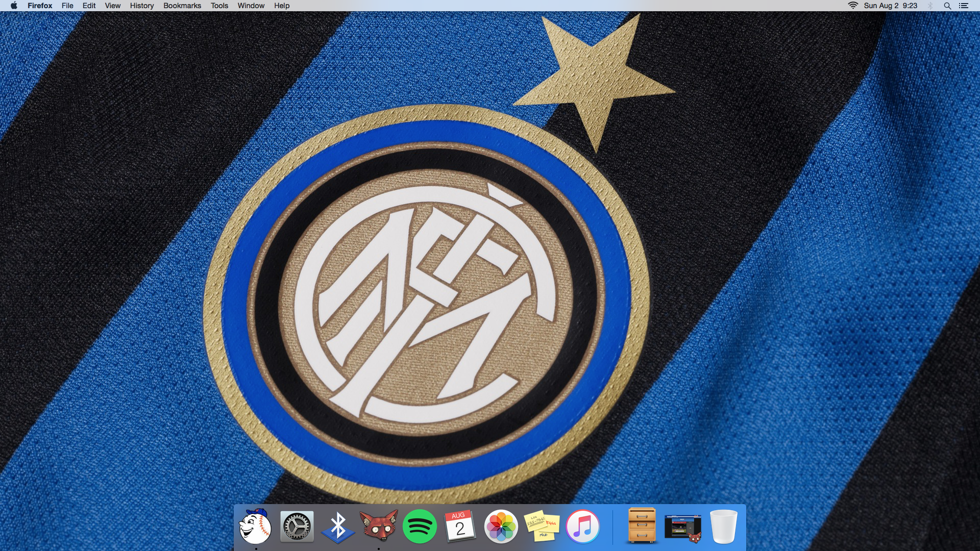Open the Apple menu
Screen dimensions: 980x551
click(x=14, y=6)
